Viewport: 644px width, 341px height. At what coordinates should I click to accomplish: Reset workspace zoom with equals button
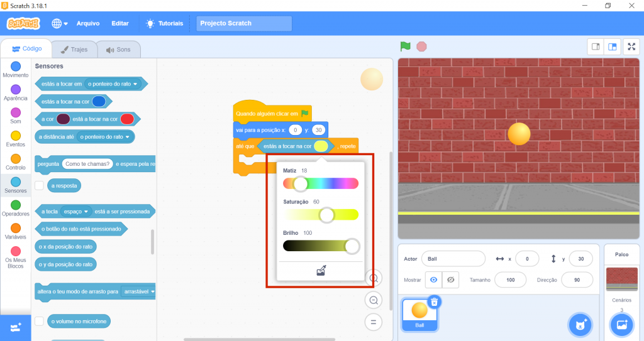pos(374,322)
